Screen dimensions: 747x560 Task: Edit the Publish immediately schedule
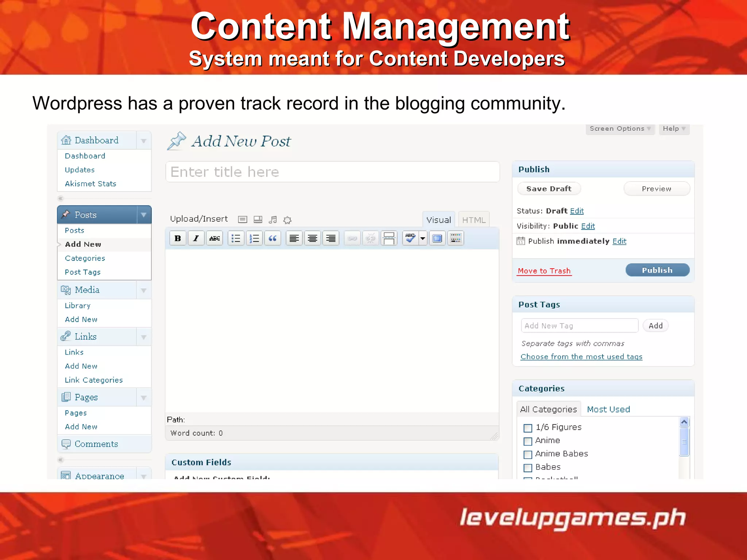(x=619, y=241)
